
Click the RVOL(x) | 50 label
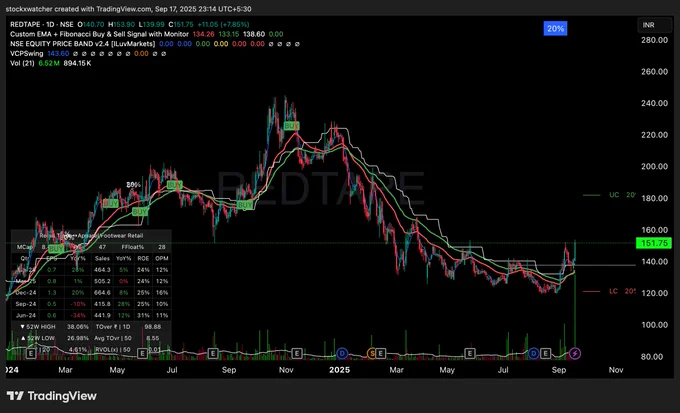(x=113, y=349)
